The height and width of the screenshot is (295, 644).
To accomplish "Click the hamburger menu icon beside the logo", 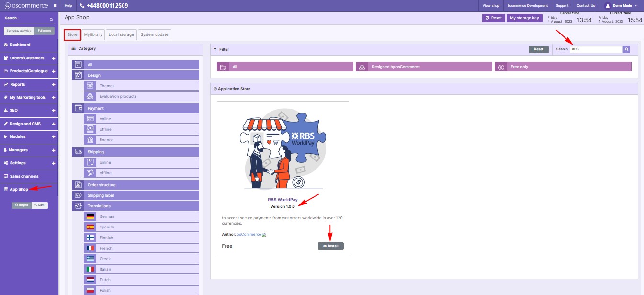I will pos(55,5).
